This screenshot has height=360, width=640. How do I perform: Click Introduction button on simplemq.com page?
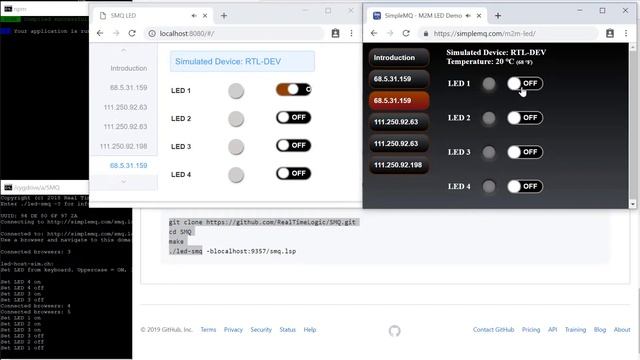tap(399, 58)
